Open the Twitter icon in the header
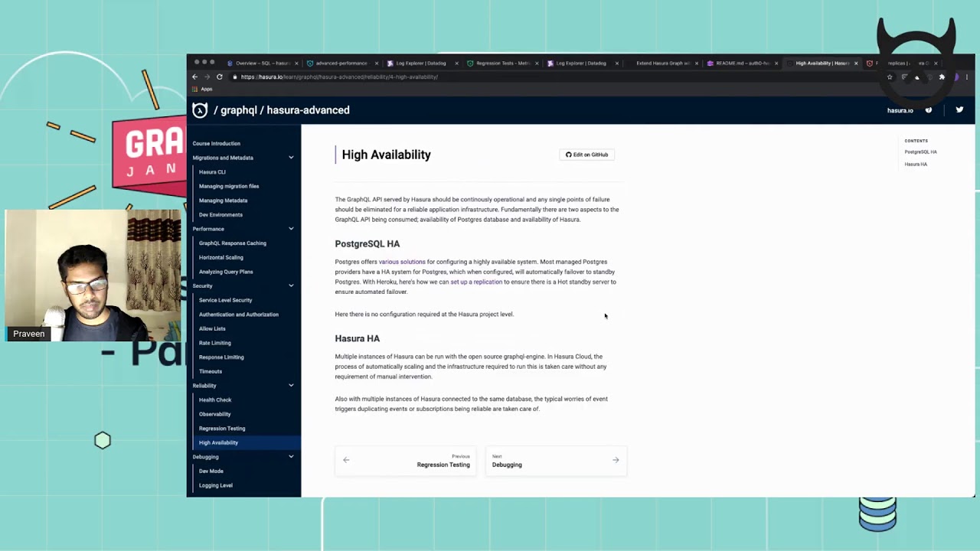Viewport: 980px width, 551px height. pyautogui.click(x=959, y=110)
